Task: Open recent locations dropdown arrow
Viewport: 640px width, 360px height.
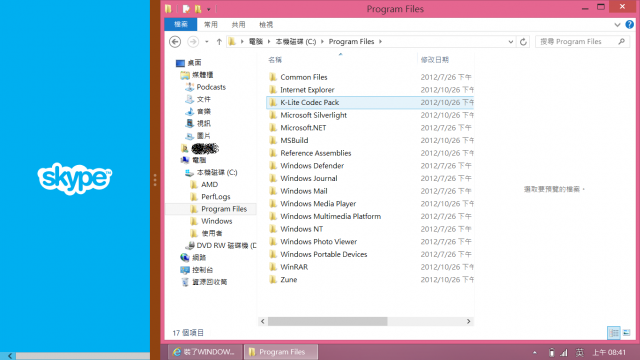Action: click(207, 42)
